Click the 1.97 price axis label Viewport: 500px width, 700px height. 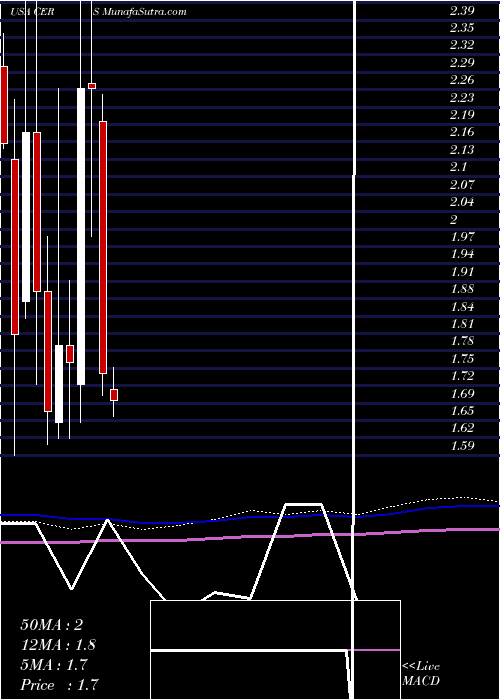tap(462, 237)
